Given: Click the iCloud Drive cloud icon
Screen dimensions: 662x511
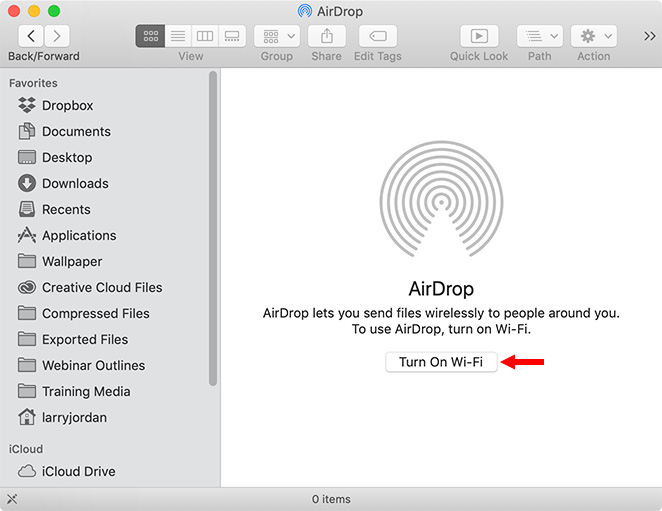Looking at the screenshot, I should click(x=27, y=471).
